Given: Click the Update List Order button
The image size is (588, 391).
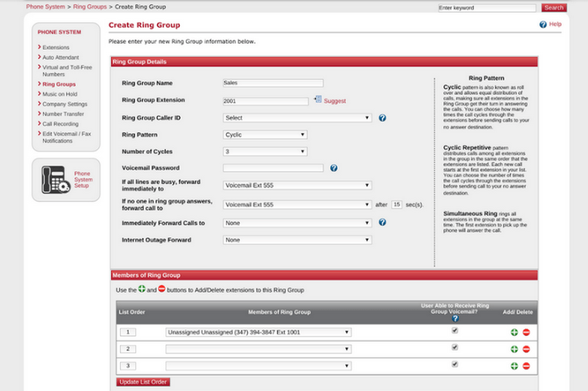Looking at the screenshot, I should 143,382.
